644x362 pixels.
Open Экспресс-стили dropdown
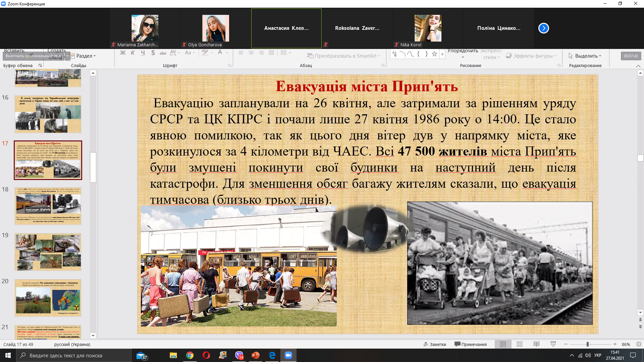pyautogui.click(x=491, y=54)
